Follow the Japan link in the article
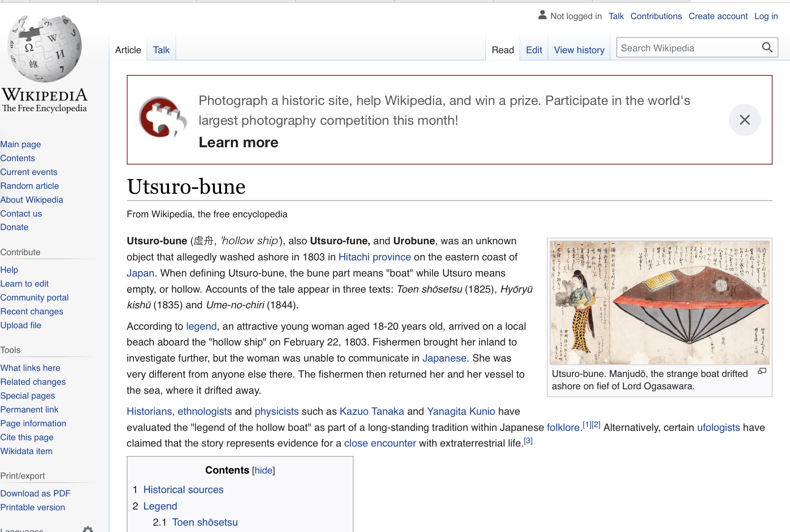Screen dimensions: 790x532 tap(141, 273)
